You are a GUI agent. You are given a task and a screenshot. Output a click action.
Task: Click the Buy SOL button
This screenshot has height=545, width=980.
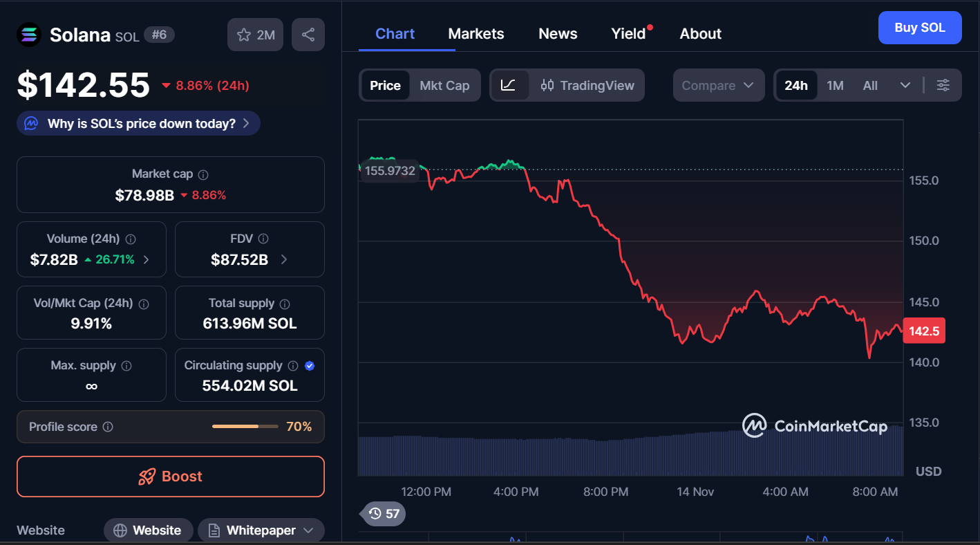tap(920, 28)
